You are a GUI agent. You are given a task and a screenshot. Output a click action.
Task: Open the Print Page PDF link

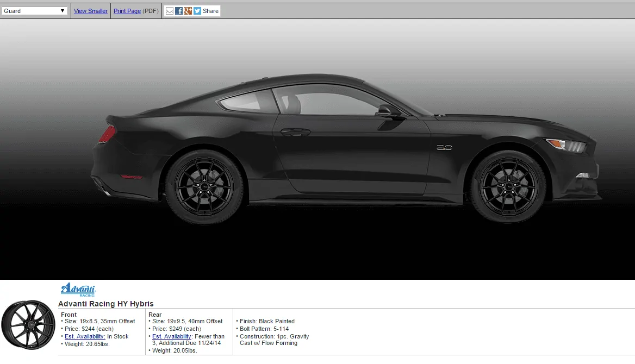click(127, 11)
